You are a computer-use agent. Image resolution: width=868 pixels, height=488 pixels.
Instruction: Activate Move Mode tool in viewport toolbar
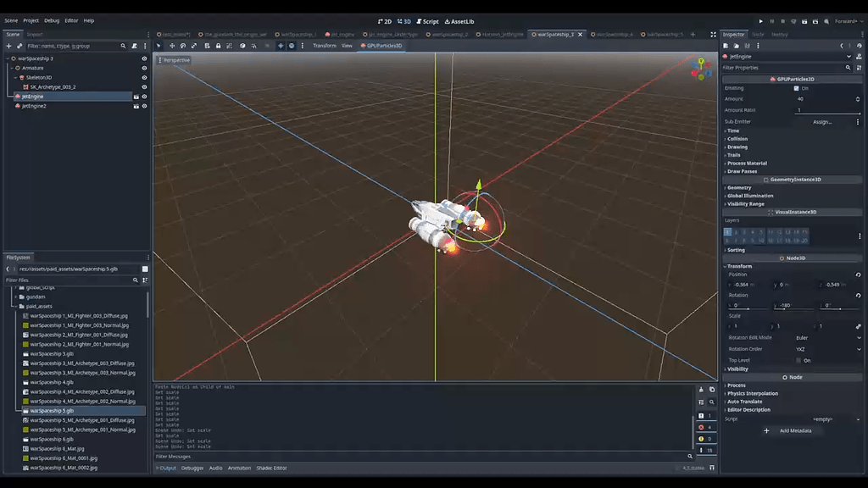(x=172, y=46)
